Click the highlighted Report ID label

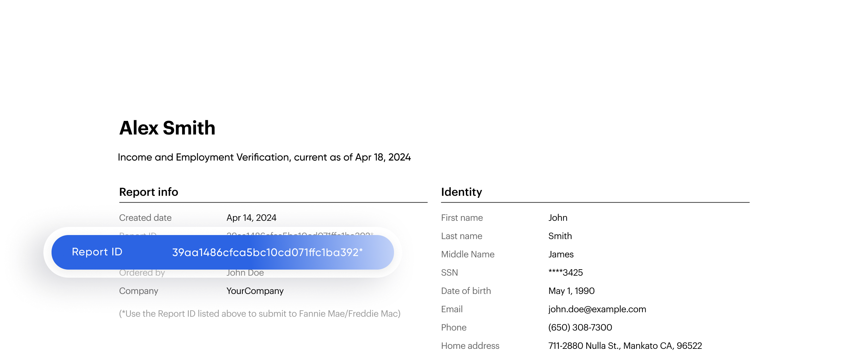tap(97, 252)
